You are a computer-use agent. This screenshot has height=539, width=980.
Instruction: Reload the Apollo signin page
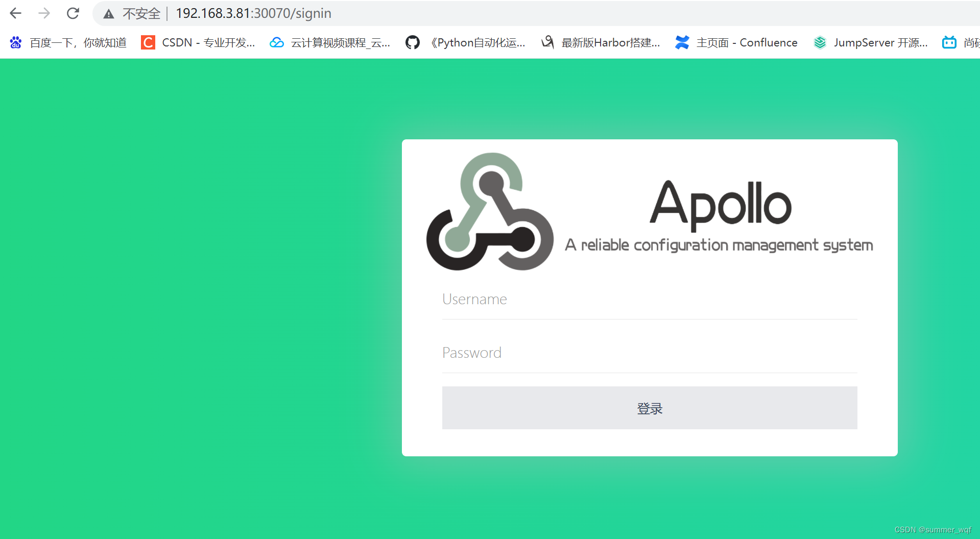click(73, 13)
